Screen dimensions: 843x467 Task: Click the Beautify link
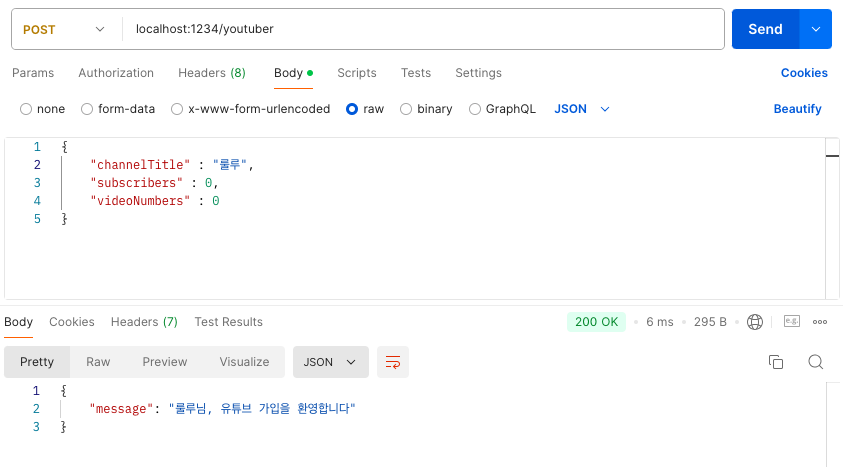(797, 109)
